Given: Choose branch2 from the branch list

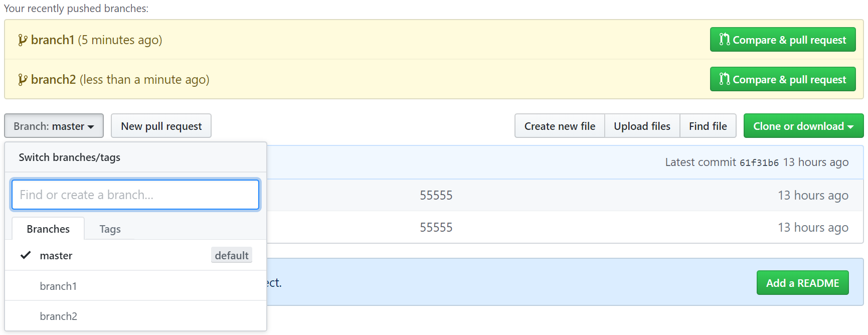Looking at the screenshot, I should (x=58, y=316).
